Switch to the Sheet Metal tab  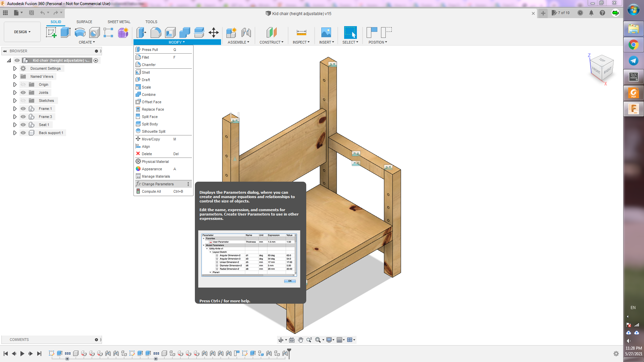119,22
